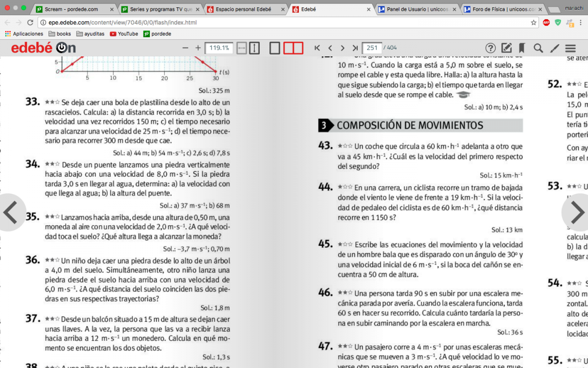Viewport: 588px width, 368px height.
Task: Click the page number field showing 251
Action: click(x=371, y=48)
